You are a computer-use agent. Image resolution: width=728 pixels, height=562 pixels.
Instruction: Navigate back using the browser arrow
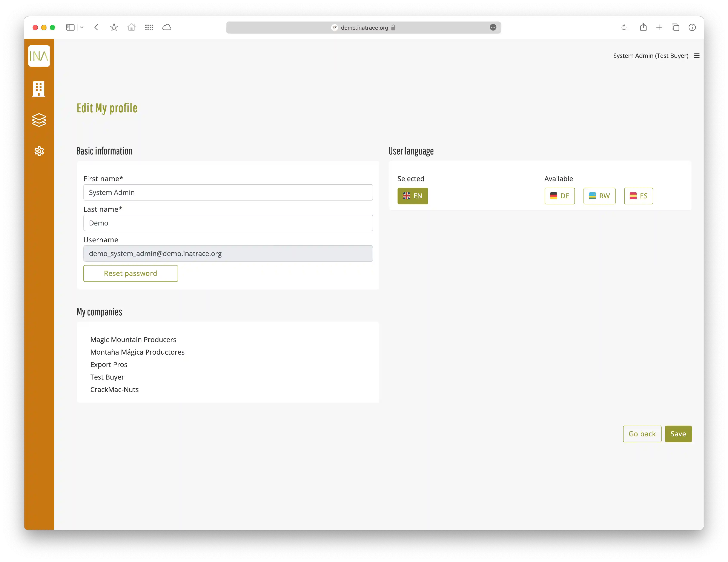tap(96, 27)
